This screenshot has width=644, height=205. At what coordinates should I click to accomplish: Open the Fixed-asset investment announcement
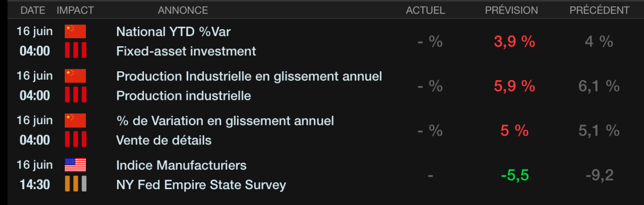click(x=186, y=51)
